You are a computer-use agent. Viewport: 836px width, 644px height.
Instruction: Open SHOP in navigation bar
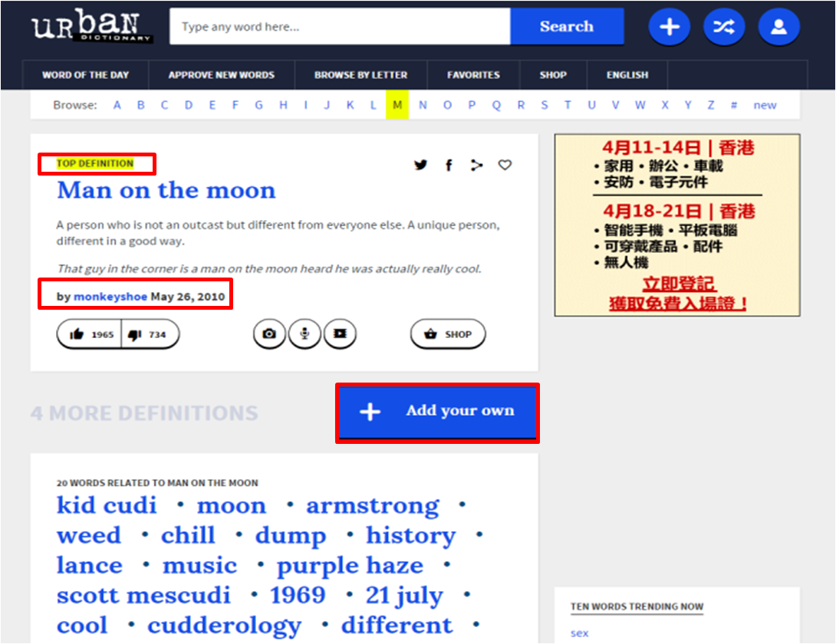coord(553,75)
